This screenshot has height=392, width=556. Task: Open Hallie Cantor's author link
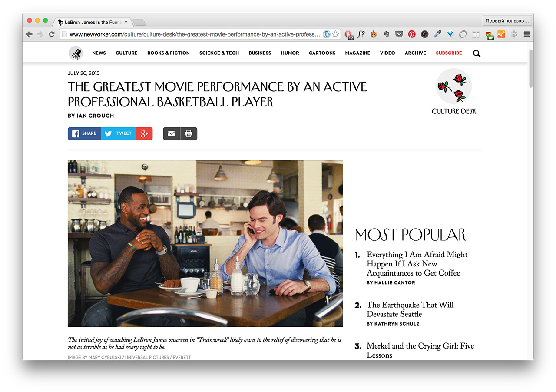[395, 283]
